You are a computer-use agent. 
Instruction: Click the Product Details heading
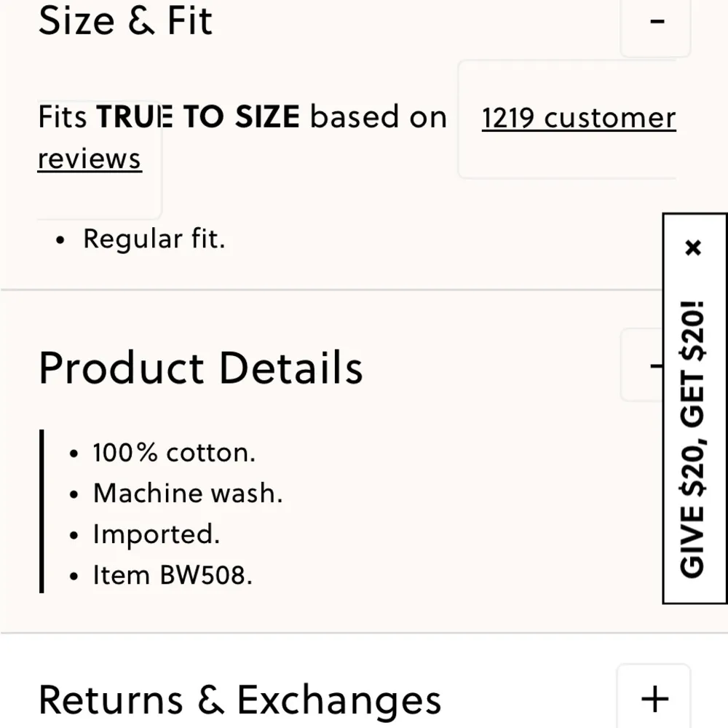click(x=200, y=368)
